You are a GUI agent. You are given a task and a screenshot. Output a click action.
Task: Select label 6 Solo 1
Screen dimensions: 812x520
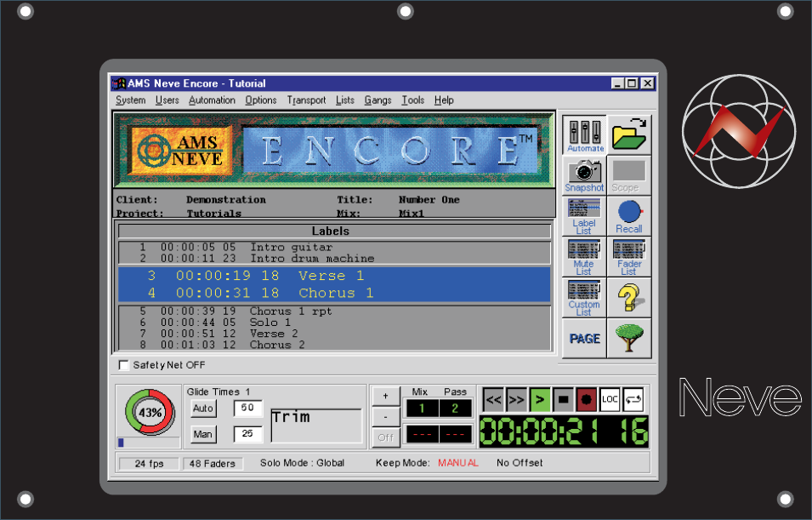click(334, 323)
